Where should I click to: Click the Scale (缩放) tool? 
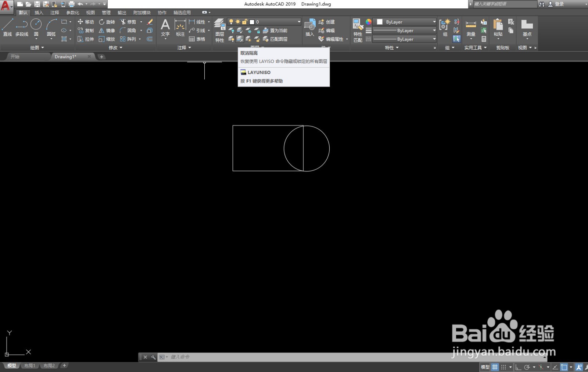[x=107, y=39]
